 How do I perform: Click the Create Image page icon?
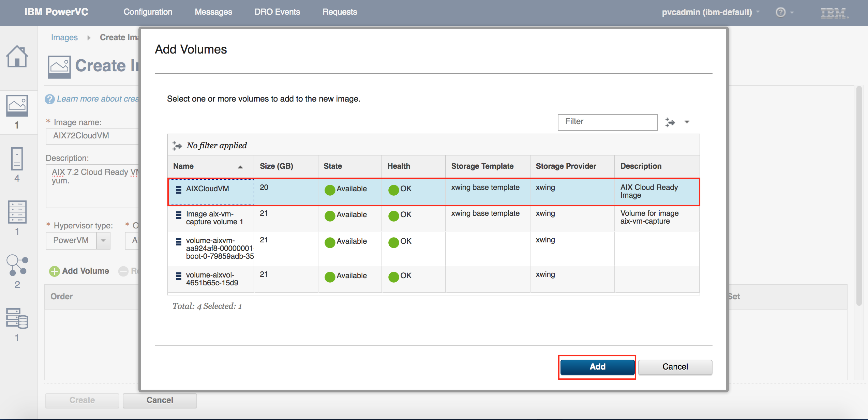tap(59, 67)
